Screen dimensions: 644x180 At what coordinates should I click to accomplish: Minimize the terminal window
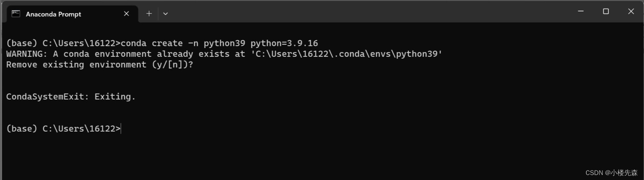581,11
